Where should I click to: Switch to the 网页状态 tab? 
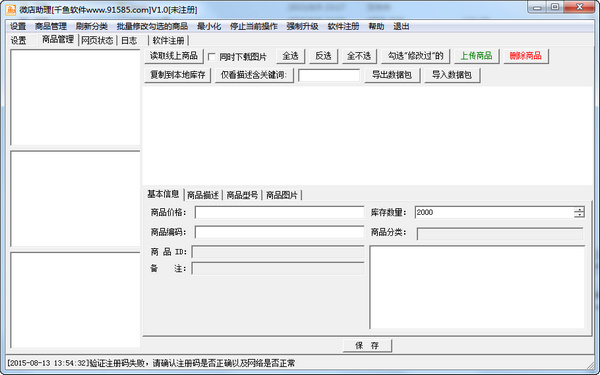pos(97,41)
